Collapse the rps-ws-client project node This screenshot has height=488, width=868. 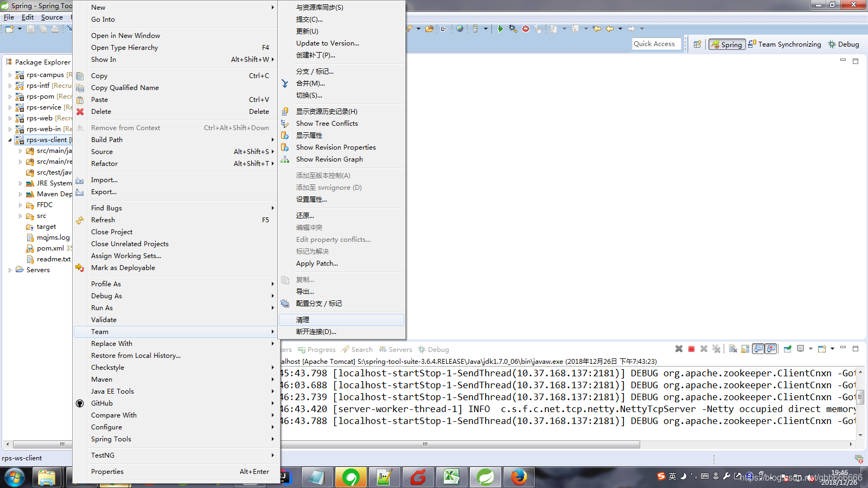[x=10, y=140]
